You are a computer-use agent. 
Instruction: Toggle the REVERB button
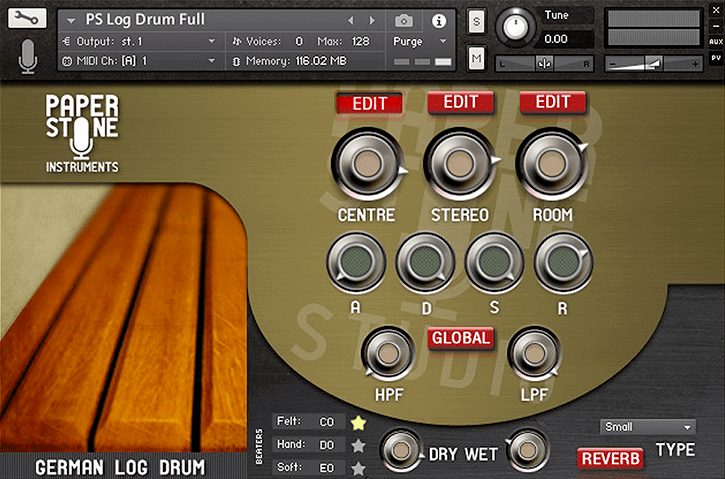[610, 459]
